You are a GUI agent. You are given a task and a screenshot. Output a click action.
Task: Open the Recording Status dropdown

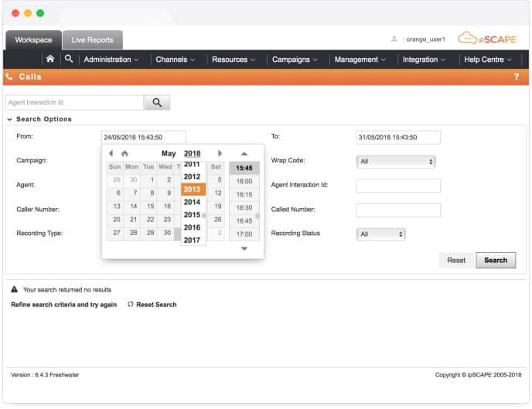pyautogui.click(x=380, y=233)
